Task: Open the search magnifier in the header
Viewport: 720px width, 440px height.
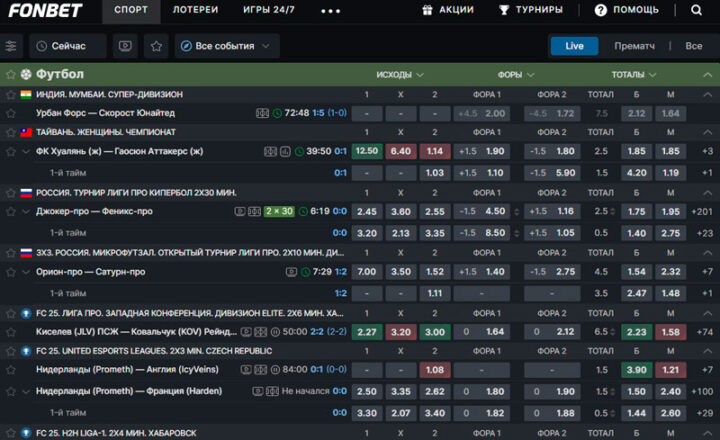Action: (x=696, y=10)
